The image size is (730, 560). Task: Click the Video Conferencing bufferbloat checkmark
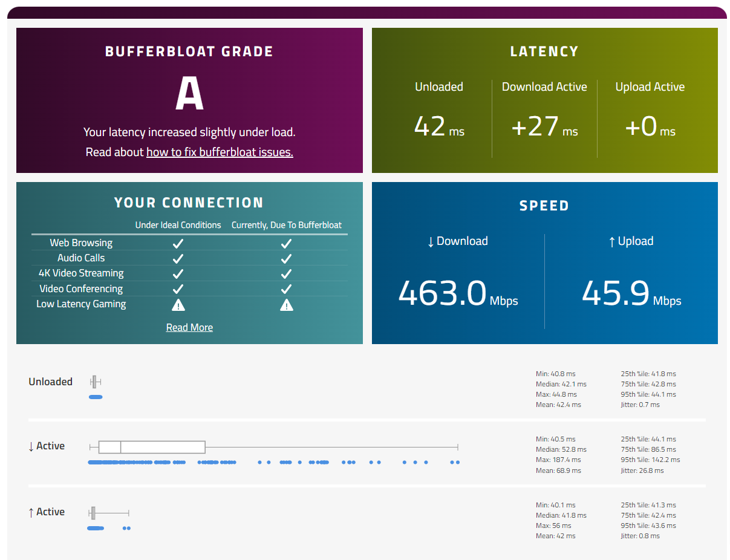coord(287,289)
